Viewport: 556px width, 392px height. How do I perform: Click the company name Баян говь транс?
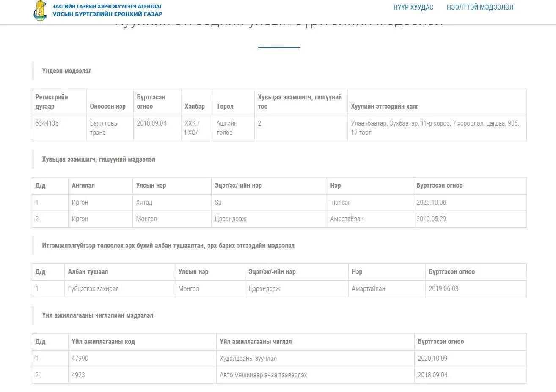[110, 128]
